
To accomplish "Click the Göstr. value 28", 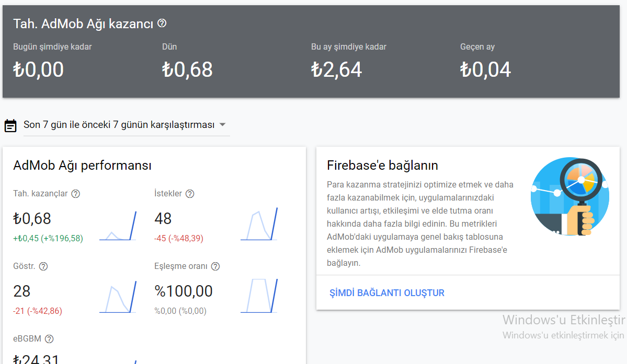I will 21,291.
